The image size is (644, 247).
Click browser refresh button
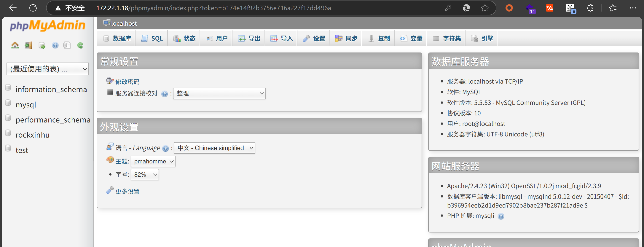click(33, 8)
